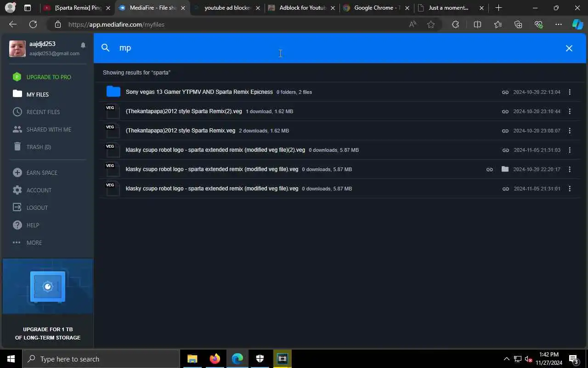Viewport: 588px width, 368px height.
Task: Clear the search with the X button
Action: coord(569,48)
